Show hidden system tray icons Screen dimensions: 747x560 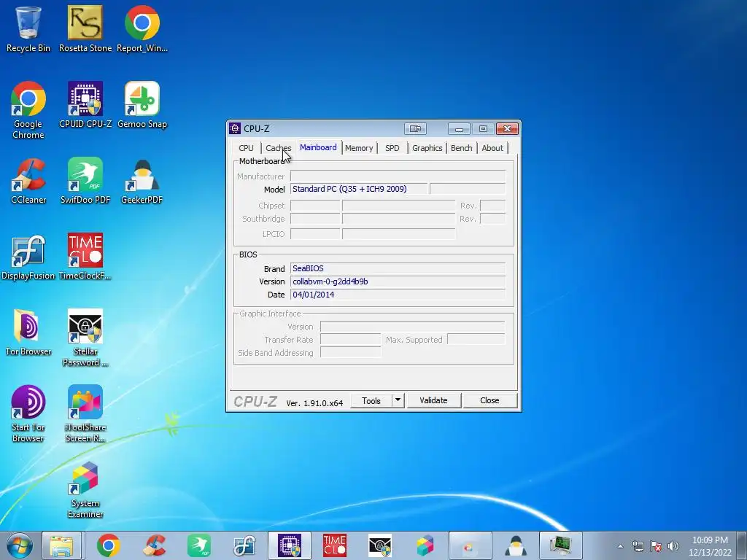point(620,546)
